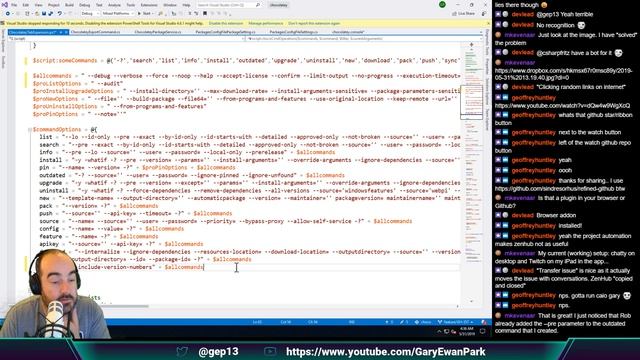The image size is (640, 360).
Task: Click the Manage performance link
Action: [x=266, y=23]
